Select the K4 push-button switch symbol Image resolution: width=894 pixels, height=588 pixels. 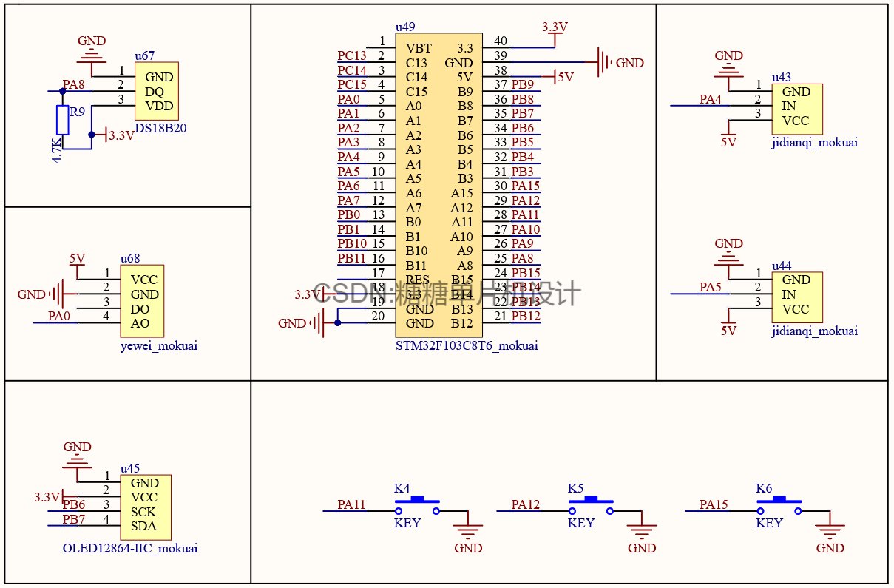417,506
